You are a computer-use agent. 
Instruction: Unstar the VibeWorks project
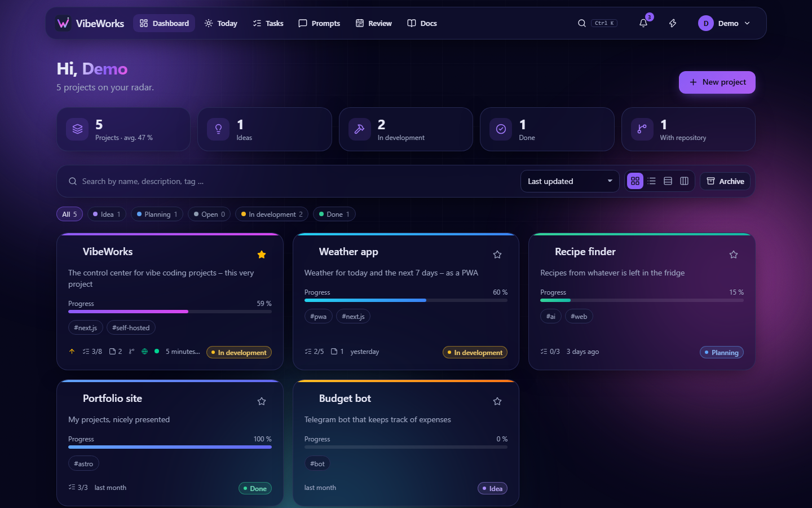click(x=262, y=255)
